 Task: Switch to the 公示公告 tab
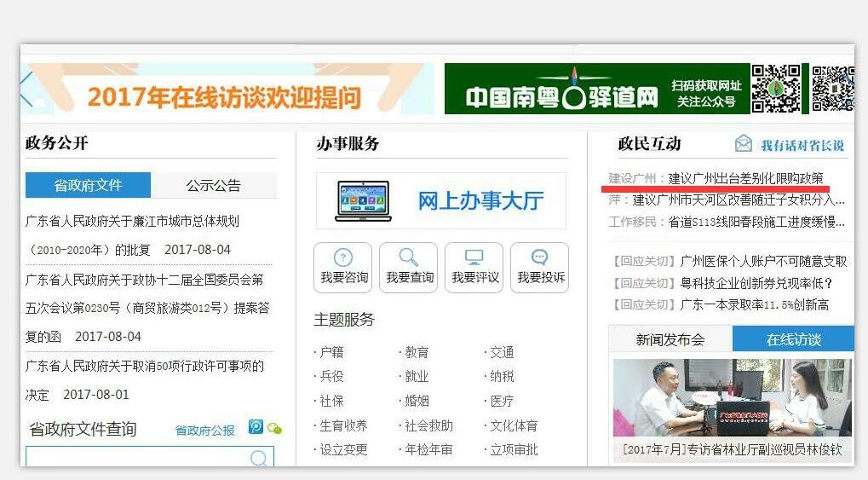click(214, 185)
